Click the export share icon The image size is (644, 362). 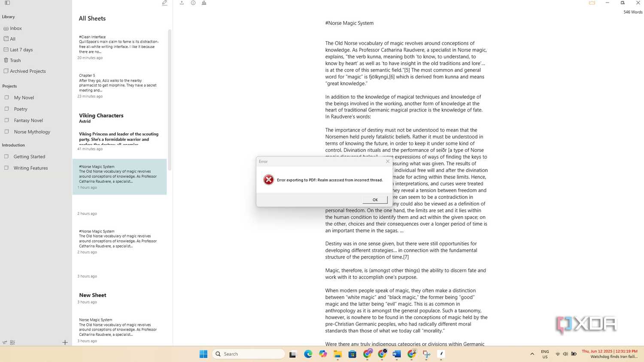pos(182,3)
